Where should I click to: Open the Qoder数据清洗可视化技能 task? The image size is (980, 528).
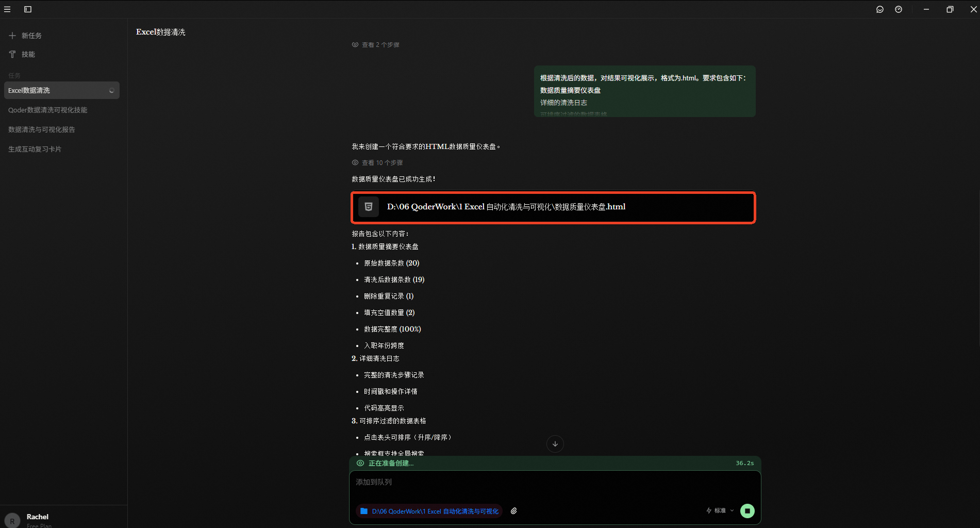pos(62,110)
